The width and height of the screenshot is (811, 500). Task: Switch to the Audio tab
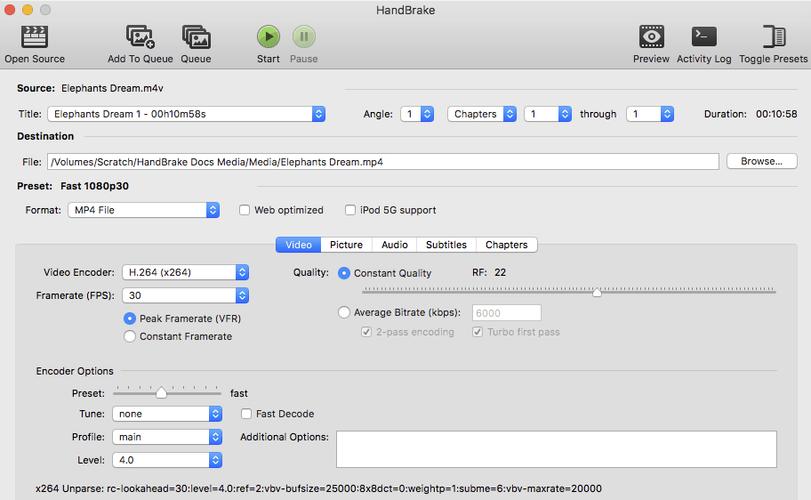pos(394,244)
